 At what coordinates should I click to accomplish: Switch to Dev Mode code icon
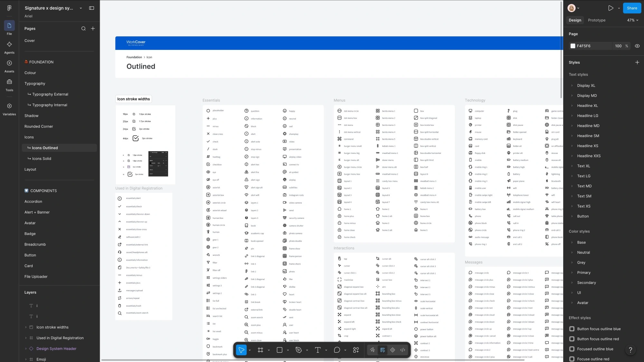click(x=402, y=350)
